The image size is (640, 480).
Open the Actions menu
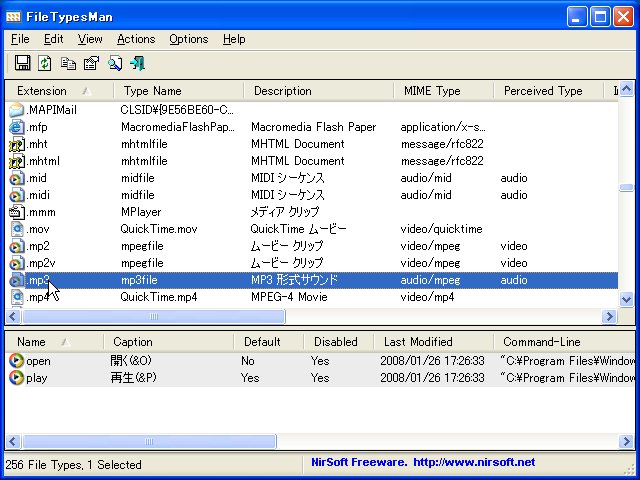(136, 39)
